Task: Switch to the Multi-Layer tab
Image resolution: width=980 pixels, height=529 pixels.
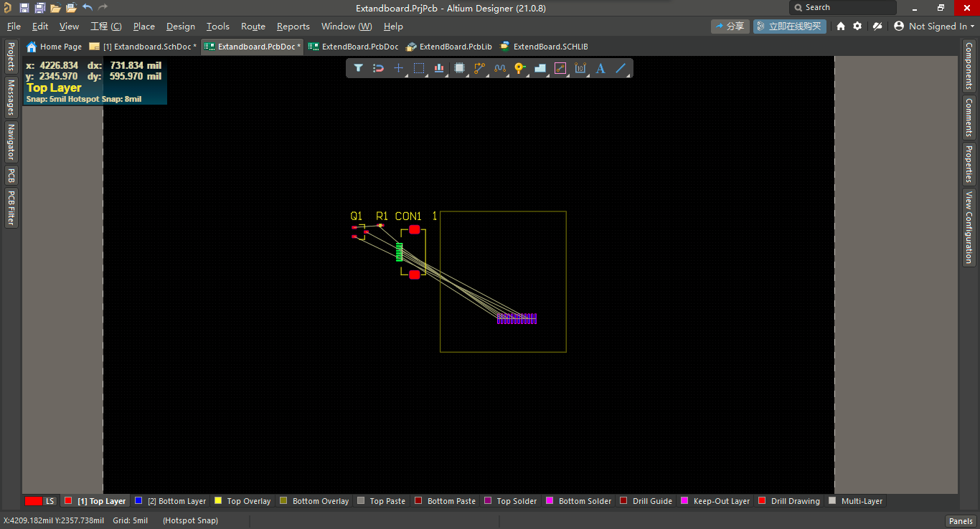Action: pos(857,501)
